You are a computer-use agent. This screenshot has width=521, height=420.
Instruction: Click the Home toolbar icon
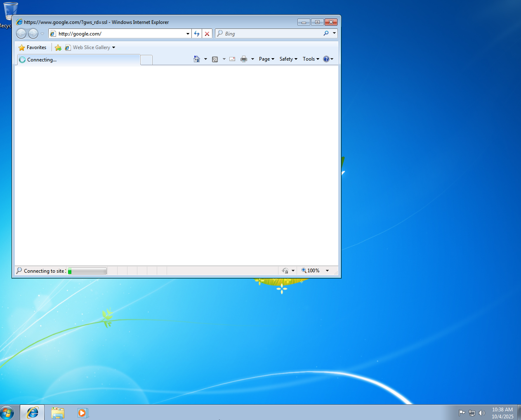click(x=197, y=59)
